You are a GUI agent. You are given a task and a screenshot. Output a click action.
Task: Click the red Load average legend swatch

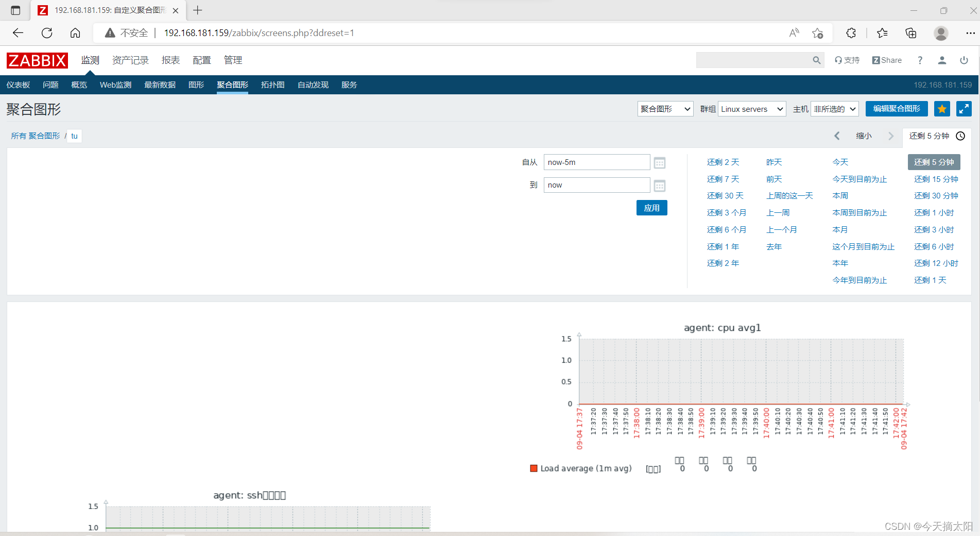tap(534, 468)
